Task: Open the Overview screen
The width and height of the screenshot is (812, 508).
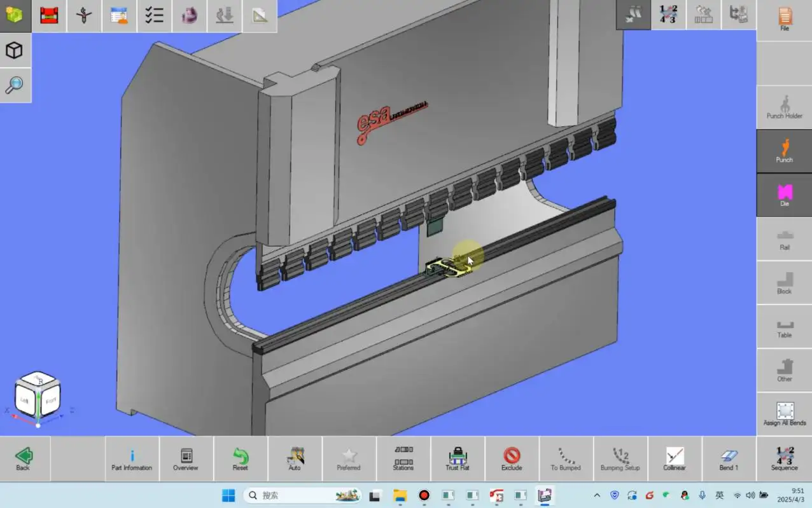Action: tap(186, 458)
